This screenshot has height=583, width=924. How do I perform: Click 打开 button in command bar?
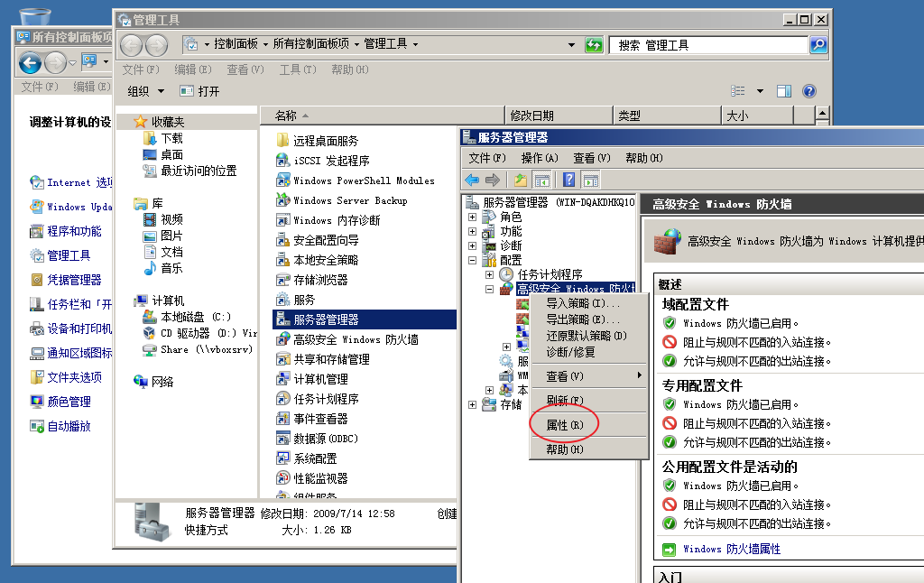[199, 91]
